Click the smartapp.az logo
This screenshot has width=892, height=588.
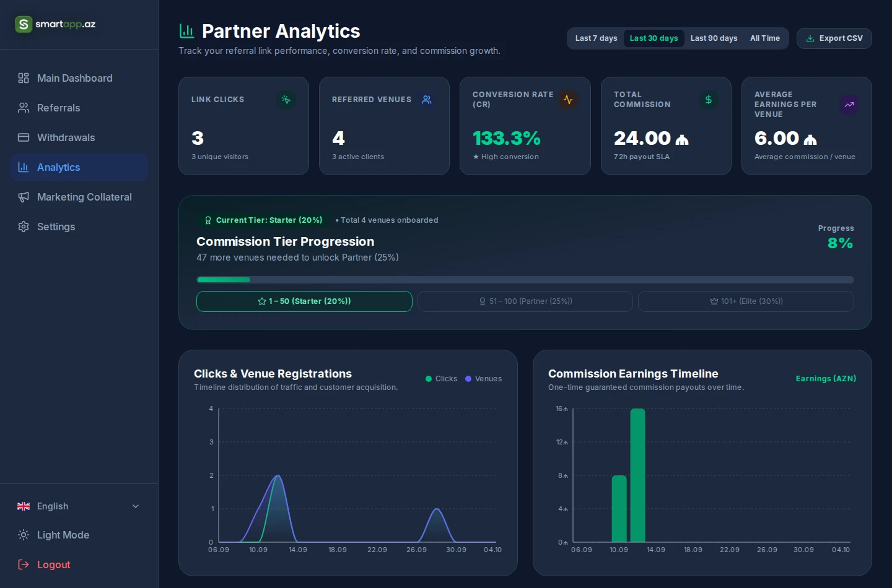tap(55, 24)
